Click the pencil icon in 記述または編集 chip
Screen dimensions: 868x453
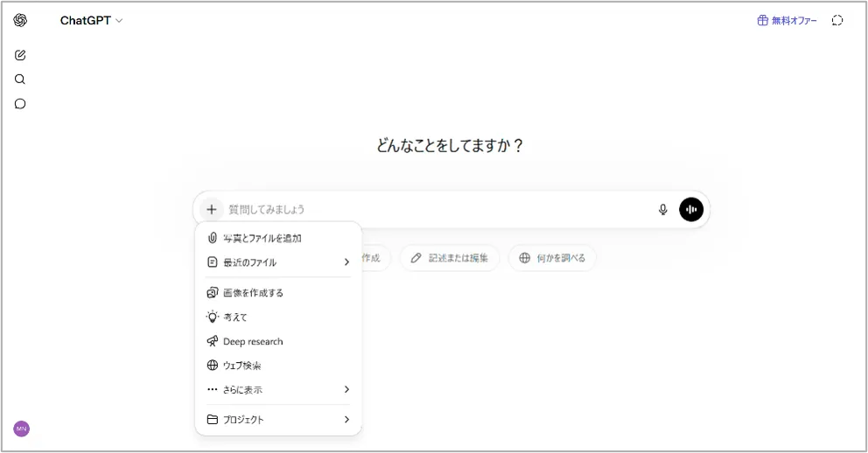pyautogui.click(x=416, y=258)
